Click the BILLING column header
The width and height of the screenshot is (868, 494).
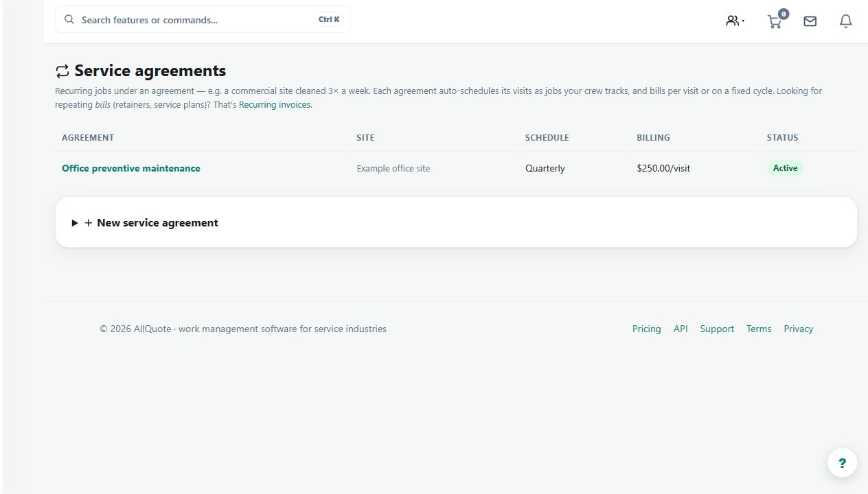click(653, 138)
